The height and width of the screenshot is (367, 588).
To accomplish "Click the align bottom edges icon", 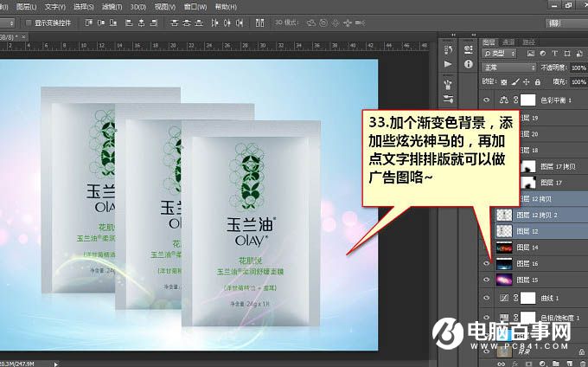I will [113, 23].
